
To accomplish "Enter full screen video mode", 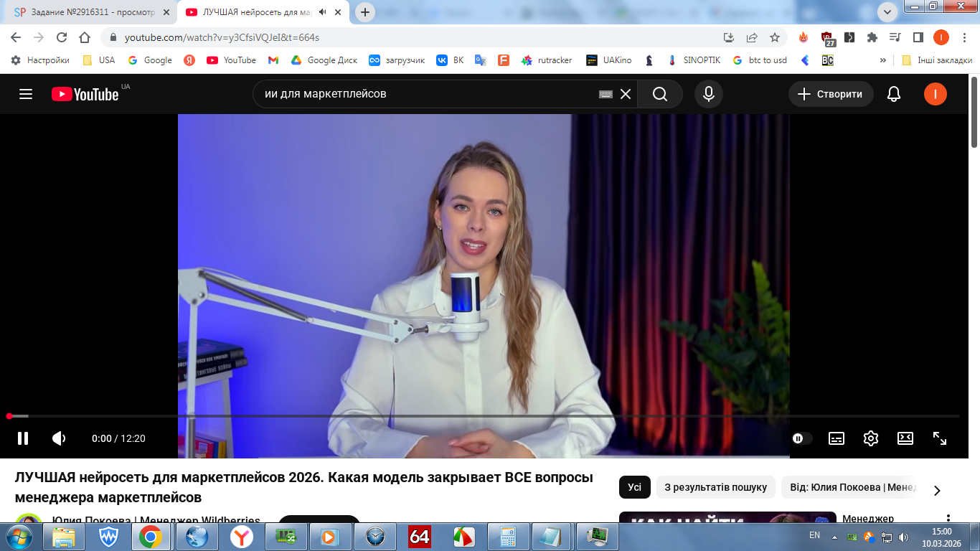I will pyautogui.click(x=940, y=438).
